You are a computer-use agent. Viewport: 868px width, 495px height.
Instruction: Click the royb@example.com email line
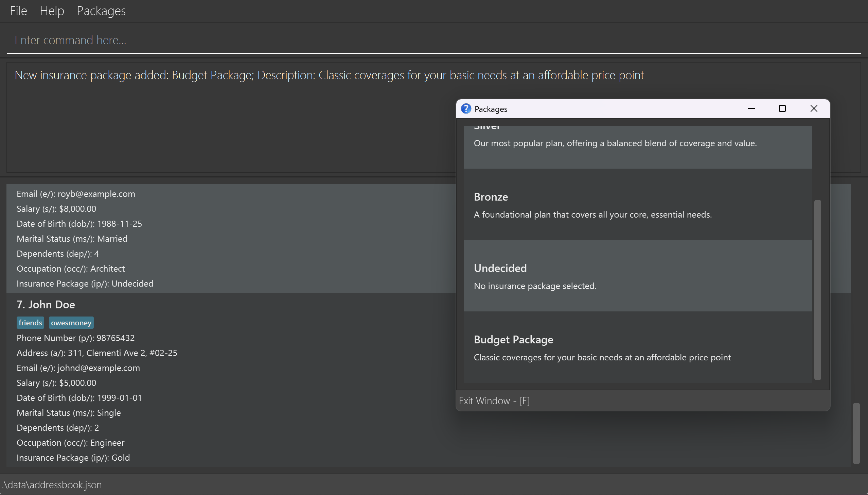pos(76,194)
